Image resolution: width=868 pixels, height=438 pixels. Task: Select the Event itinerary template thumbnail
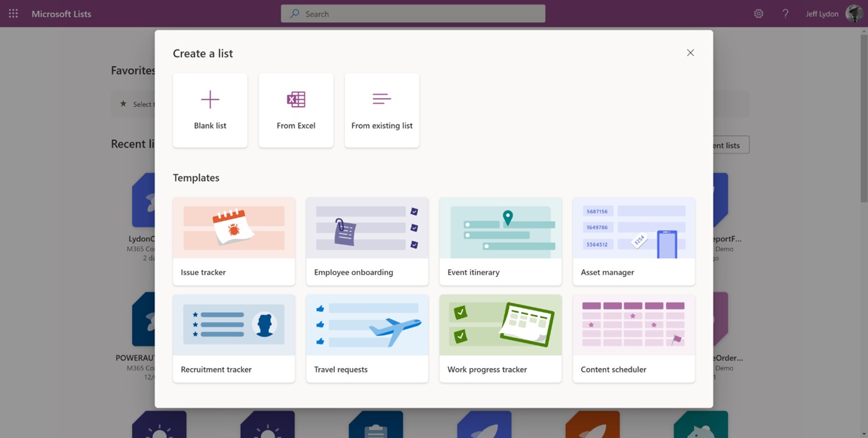point(501,228)
